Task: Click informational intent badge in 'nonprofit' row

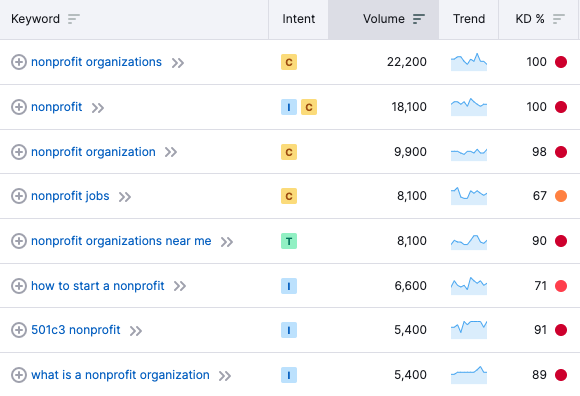Action: pos(289,107)
